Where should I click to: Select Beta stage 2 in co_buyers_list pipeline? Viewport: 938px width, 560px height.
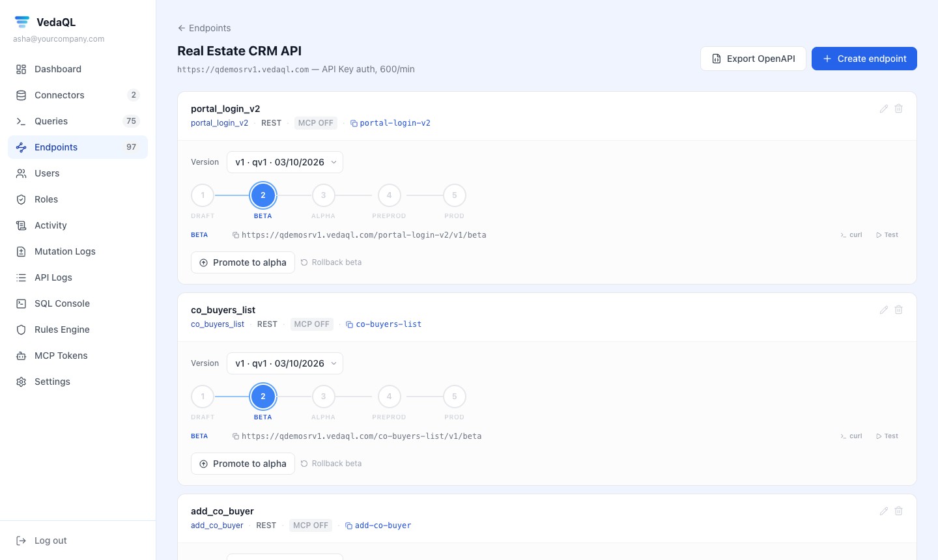(263, 397)
